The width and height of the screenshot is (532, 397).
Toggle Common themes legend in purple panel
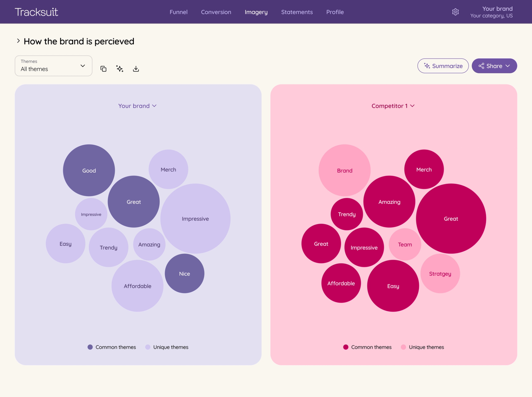pyautogui.click(x=112, y=347)
